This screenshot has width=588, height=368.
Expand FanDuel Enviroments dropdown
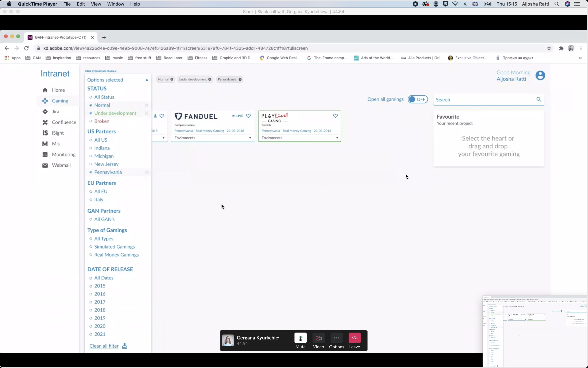tap(250, 138)
